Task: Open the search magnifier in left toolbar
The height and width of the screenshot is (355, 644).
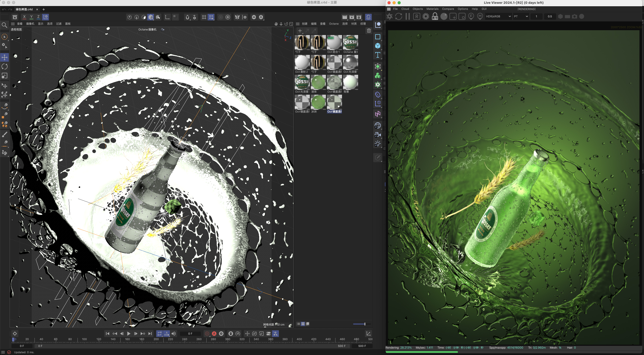Action: pyautogui.click(x=4, y=25)
